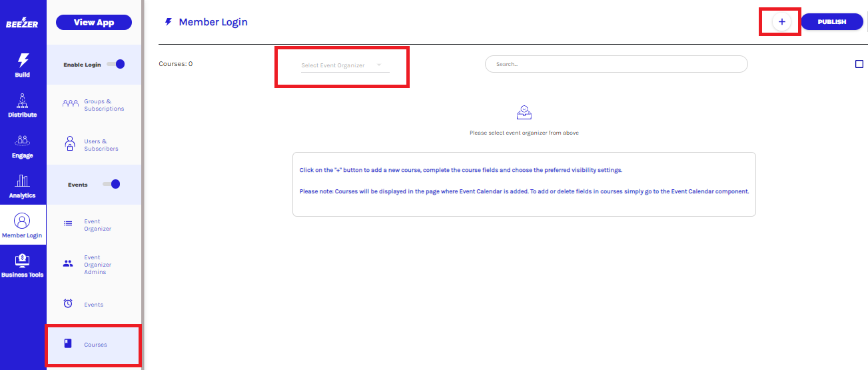Viewport: 868px width, 372px height.
Task: Open the Engage section icon
Action: coord(23,141)
